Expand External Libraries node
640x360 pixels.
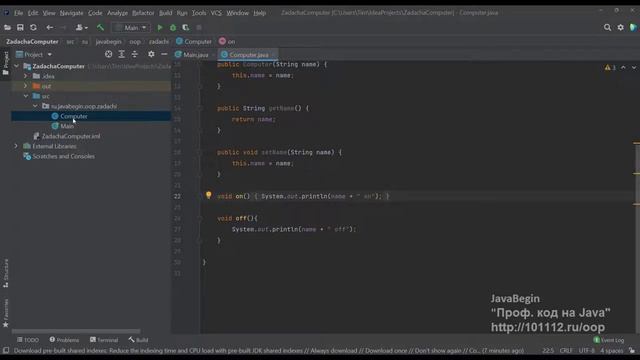pyautogui.click(x=16, y=146)
